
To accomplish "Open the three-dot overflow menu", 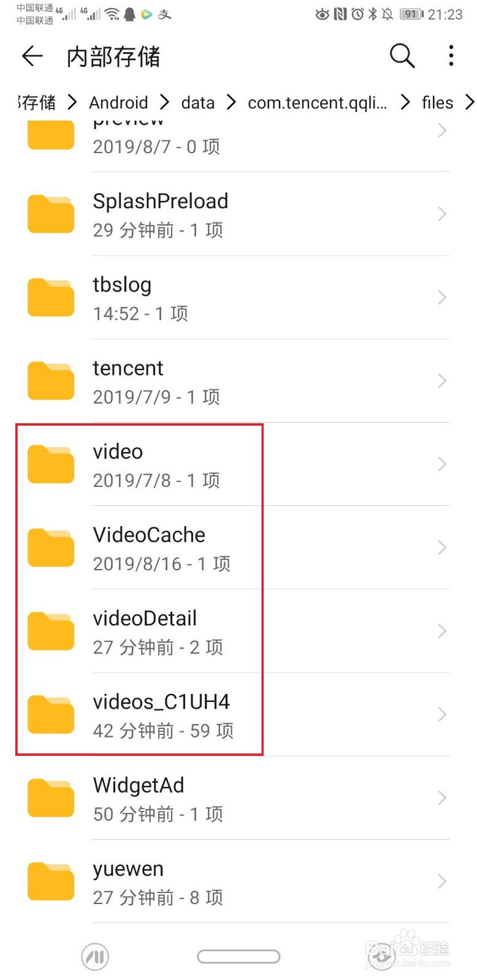I will (451, 56).
